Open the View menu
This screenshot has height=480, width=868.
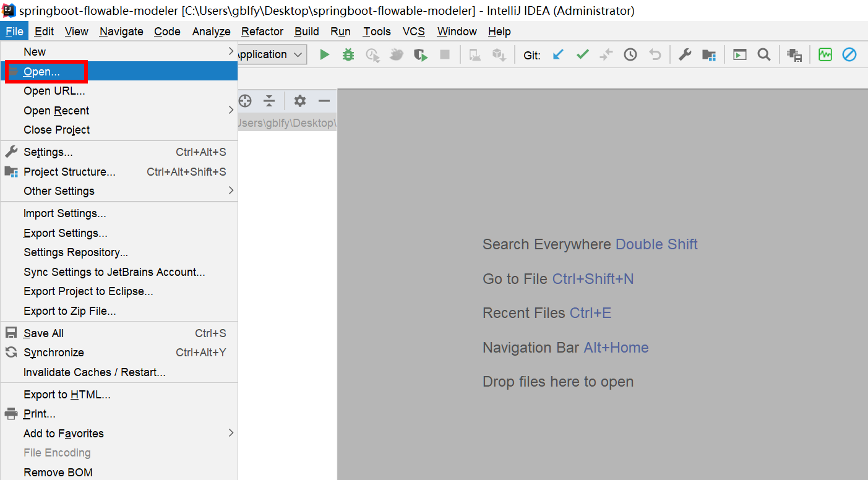pos(77,32)
